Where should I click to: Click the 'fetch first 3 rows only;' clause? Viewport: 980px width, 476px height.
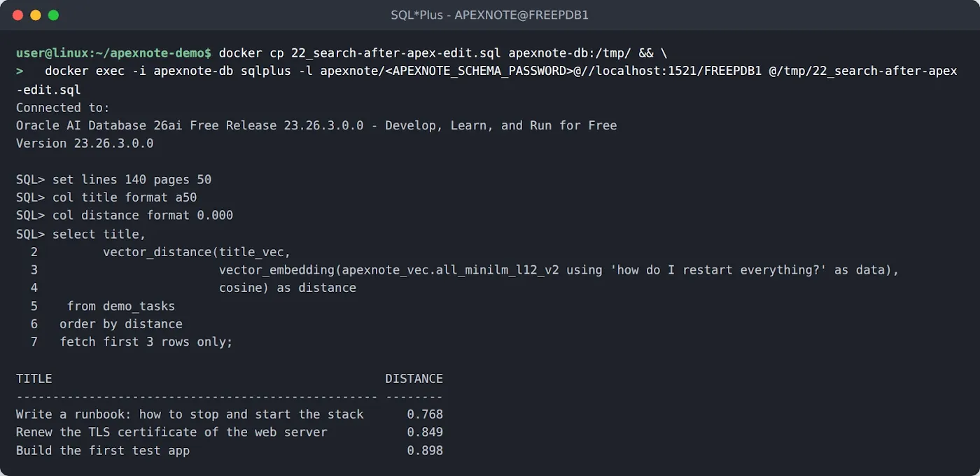click(x=146, y=342)
